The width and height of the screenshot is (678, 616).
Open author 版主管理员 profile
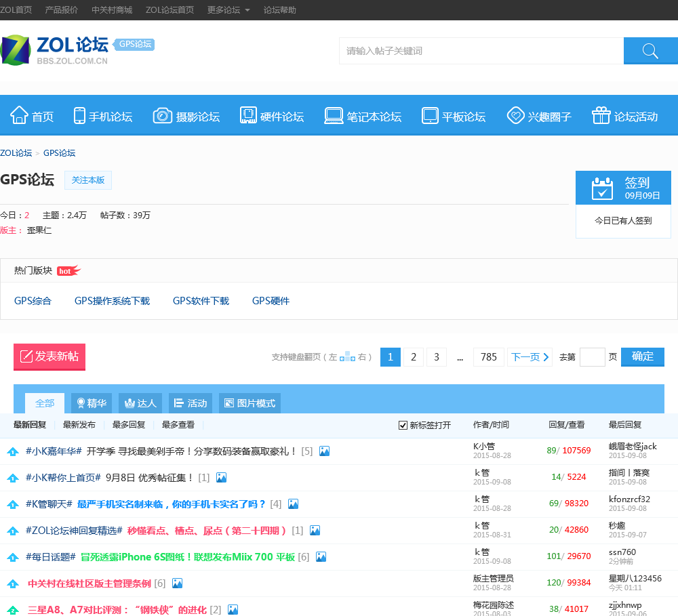pyautogui.click(x=494, y=579)
